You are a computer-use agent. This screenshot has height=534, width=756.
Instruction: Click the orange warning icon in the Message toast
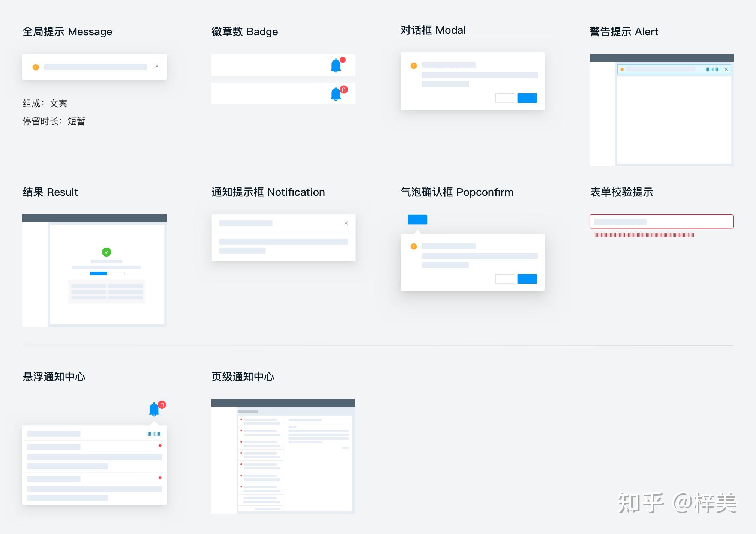[36, 67]
